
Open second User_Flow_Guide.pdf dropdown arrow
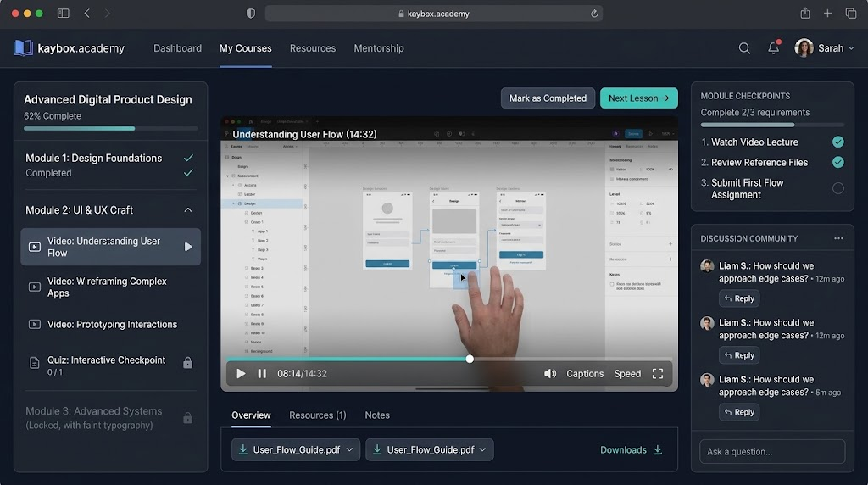point(482,449)
